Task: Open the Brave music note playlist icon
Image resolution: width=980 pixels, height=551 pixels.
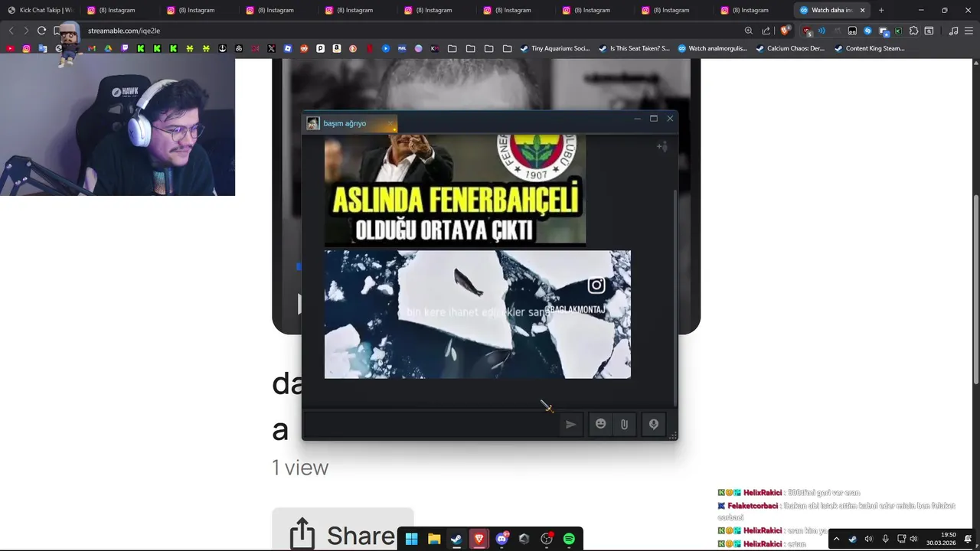Action: (953, 31)
